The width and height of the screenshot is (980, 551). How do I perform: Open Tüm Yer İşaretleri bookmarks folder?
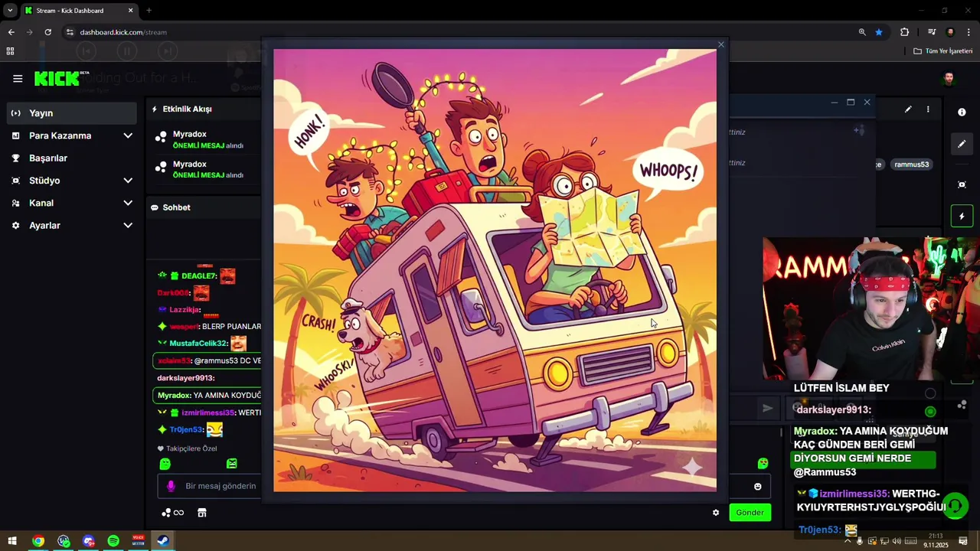pyautogui.click(x=943, y=51)
